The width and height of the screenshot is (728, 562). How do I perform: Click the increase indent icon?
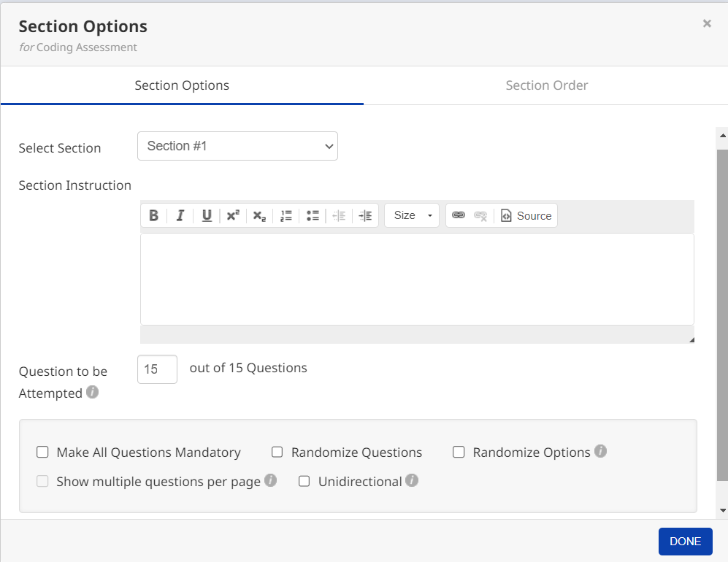365,216
